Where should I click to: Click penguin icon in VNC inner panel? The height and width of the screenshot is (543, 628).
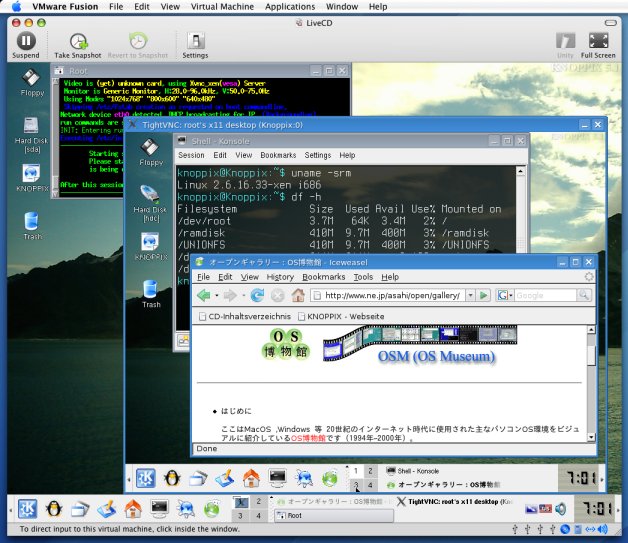point(172,478)
